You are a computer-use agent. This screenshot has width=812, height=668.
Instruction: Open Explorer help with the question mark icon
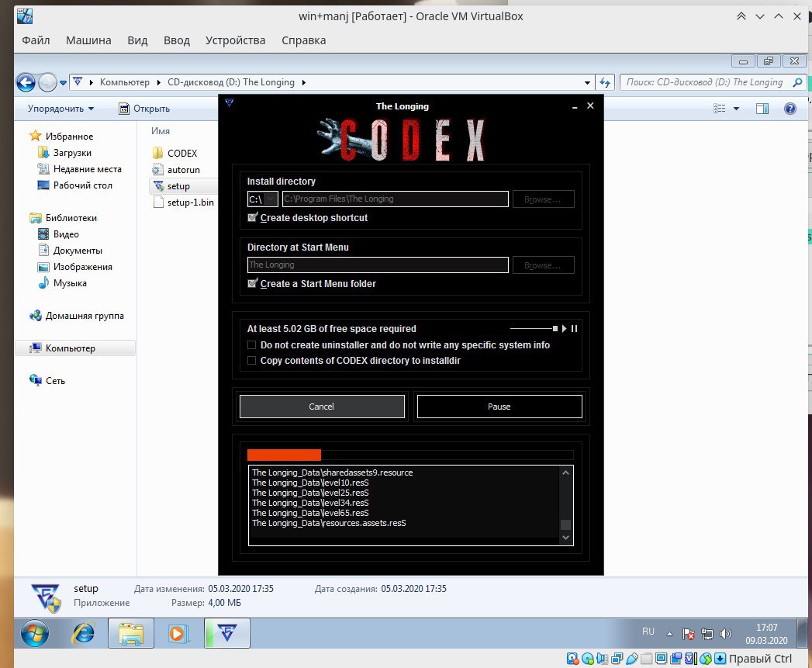click(x=790, y=109)
